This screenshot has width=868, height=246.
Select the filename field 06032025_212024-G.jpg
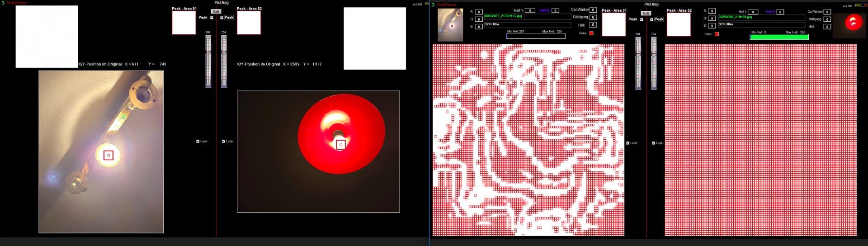(527, 16)
